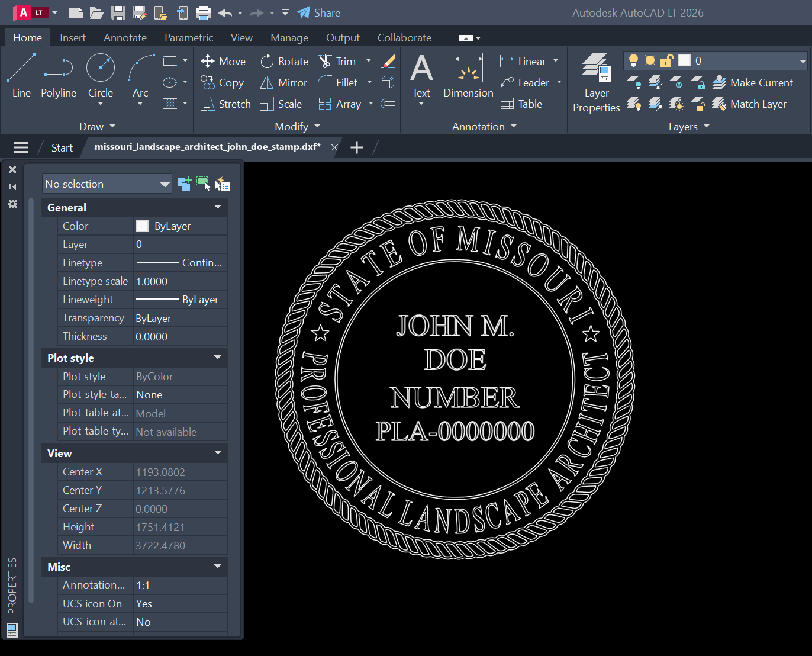Use the Rotate command
812x656 pixels.
pos(284,62)
